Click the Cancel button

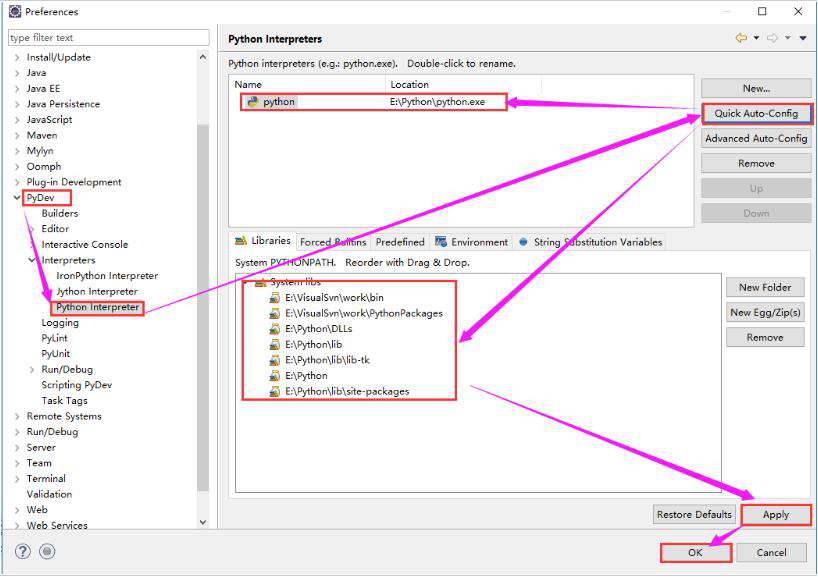pyautogui.click(x=772, y=552)
